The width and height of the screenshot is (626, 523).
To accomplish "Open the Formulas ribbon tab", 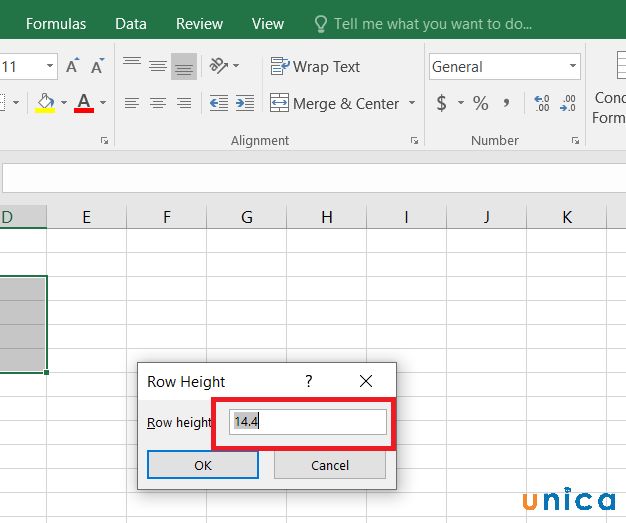I will [x=56, y=23].
